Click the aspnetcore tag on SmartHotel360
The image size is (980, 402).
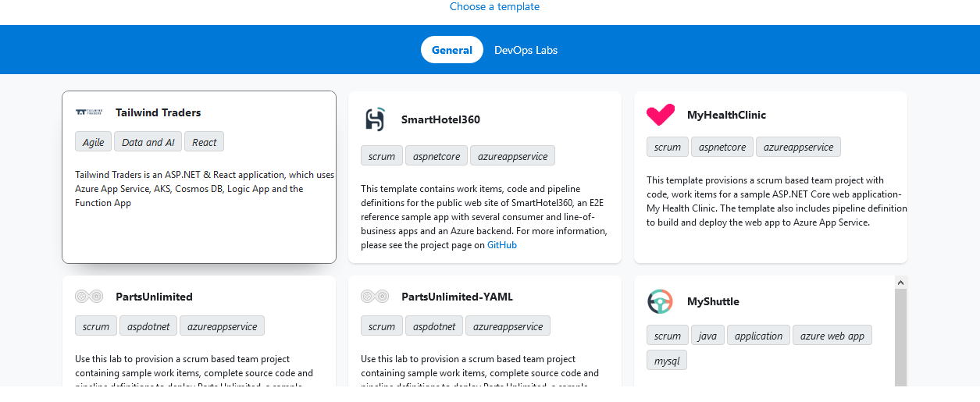coord(437,156)
